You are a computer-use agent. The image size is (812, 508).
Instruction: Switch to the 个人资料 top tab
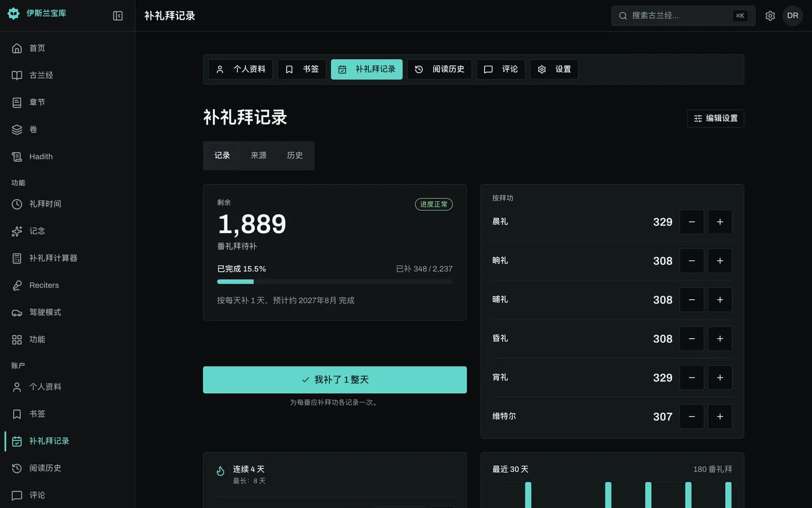click(x=241, y=69)
